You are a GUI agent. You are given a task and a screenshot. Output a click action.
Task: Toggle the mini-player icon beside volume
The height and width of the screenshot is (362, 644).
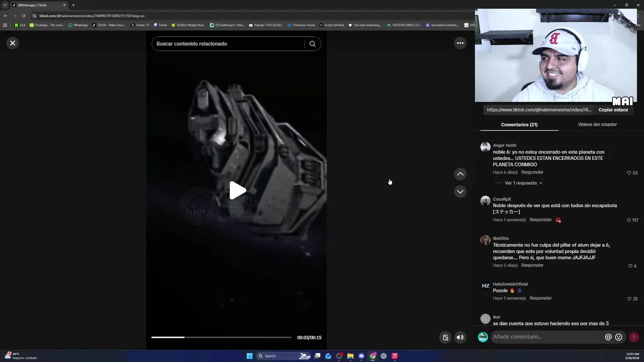point(445,337)
